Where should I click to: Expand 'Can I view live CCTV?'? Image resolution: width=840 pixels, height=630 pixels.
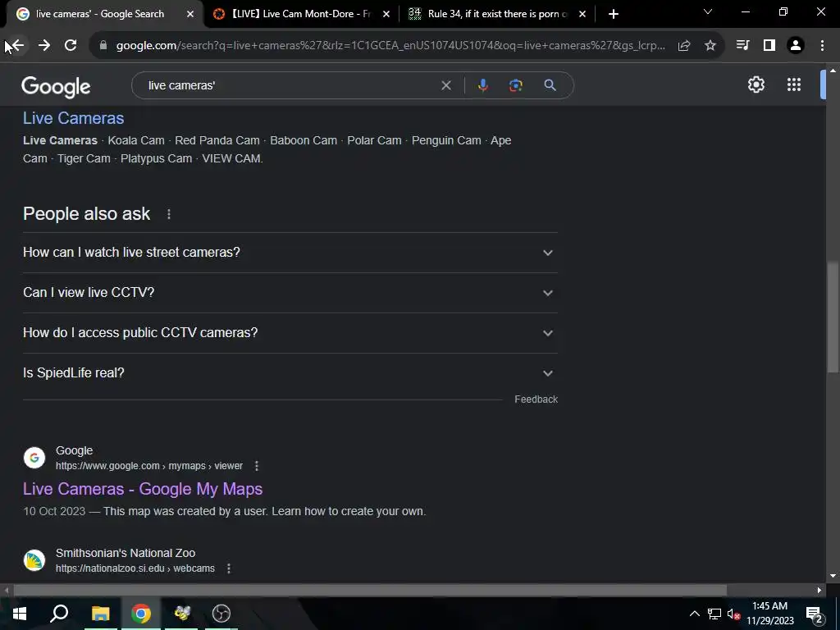[x=290, y=293]
